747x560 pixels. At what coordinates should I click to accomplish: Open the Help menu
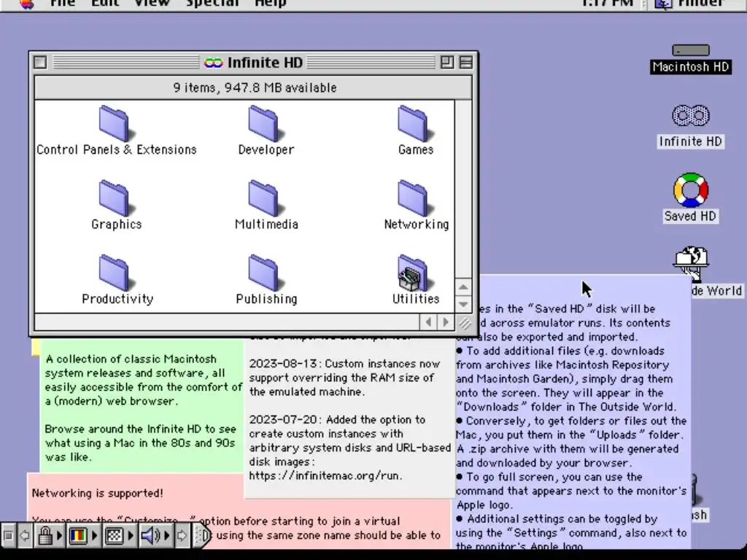(x=270, y=4)
